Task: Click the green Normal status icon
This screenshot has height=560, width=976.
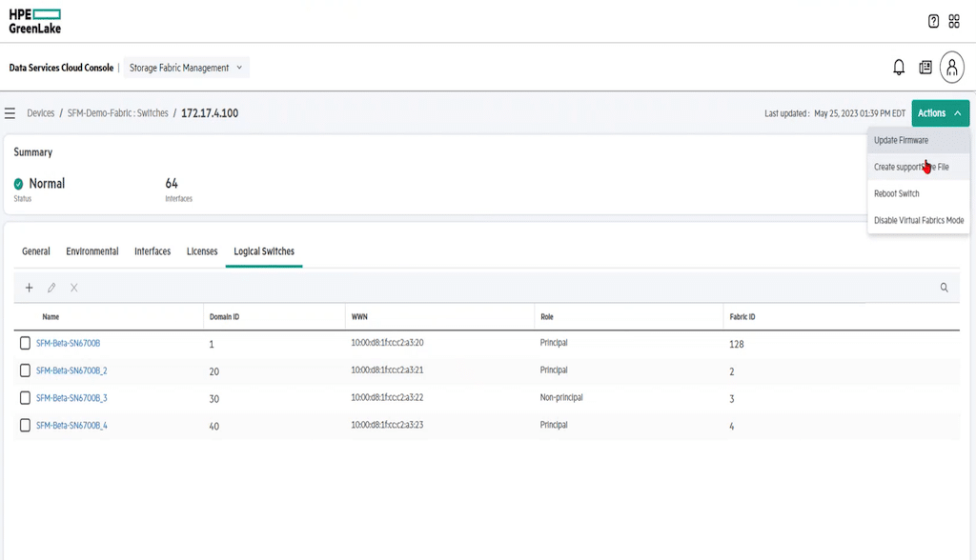Action: [x=18, y=184]
